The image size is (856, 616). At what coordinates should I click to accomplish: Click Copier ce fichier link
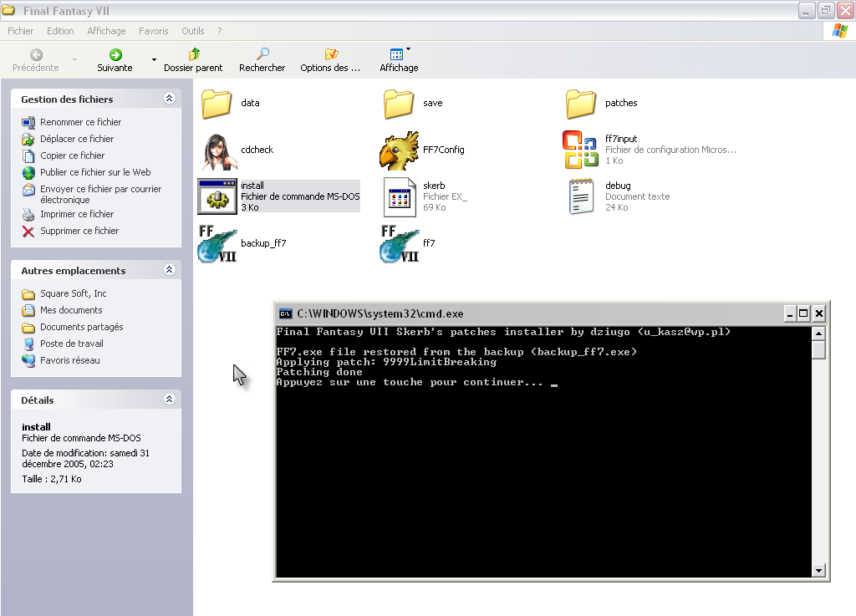click(x=72, y=155)
